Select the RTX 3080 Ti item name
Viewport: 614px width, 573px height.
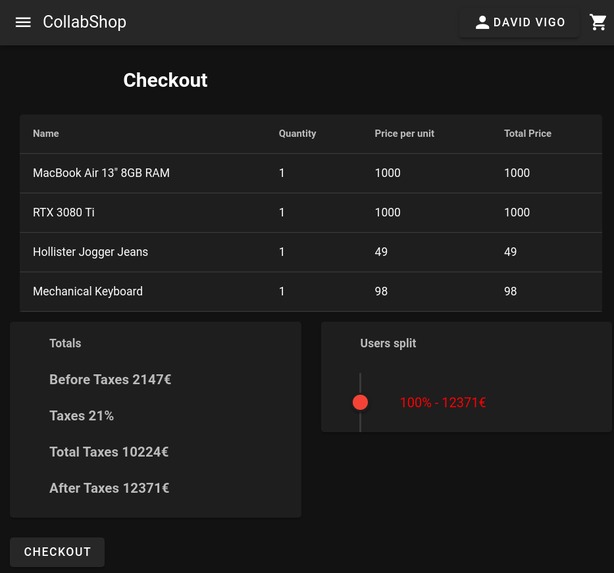point(64,212)
